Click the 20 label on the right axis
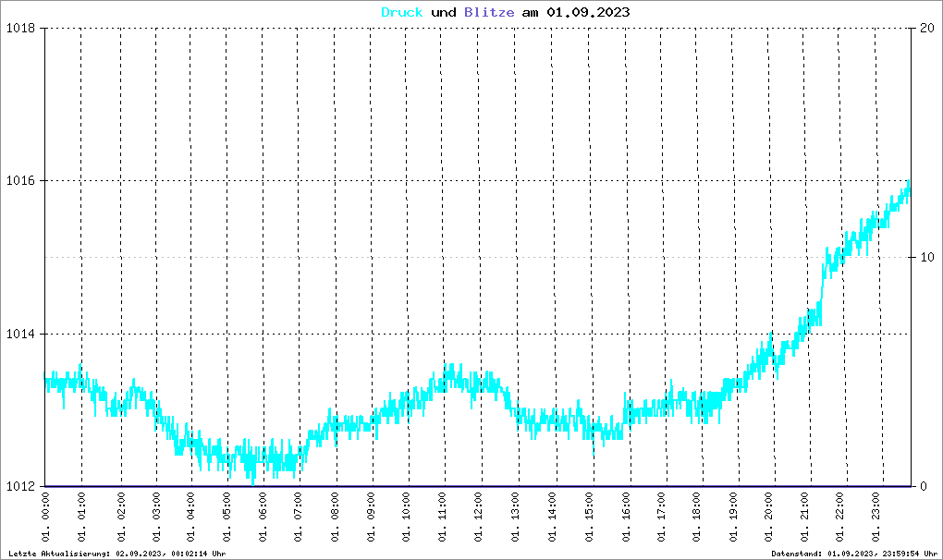The width and height of the screenshot is (943, 560). (923, 28)
